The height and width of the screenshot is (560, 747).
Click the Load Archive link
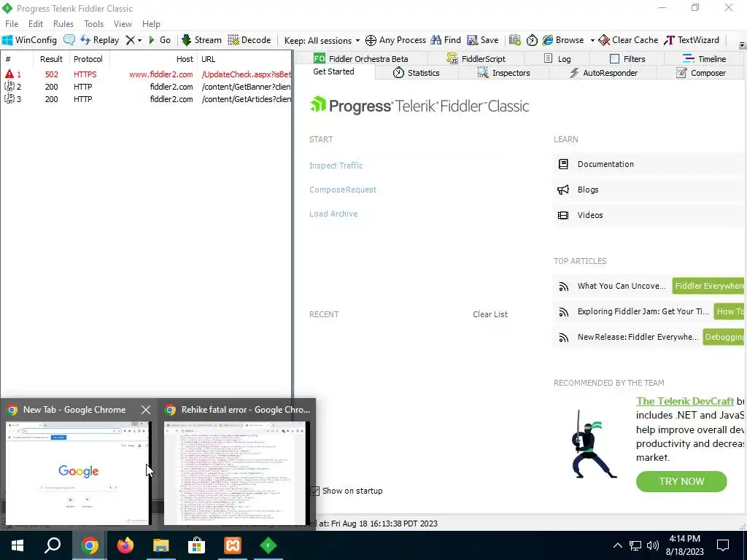point(333,214)
